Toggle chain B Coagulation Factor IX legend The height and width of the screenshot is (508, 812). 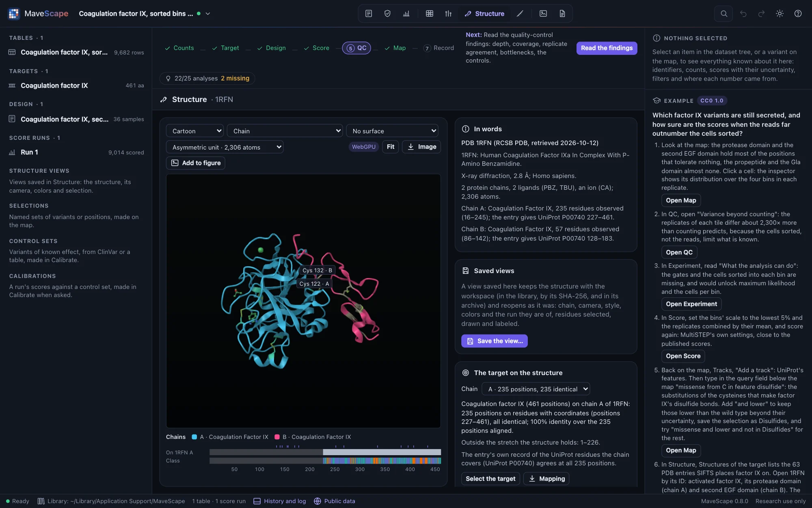313,437
